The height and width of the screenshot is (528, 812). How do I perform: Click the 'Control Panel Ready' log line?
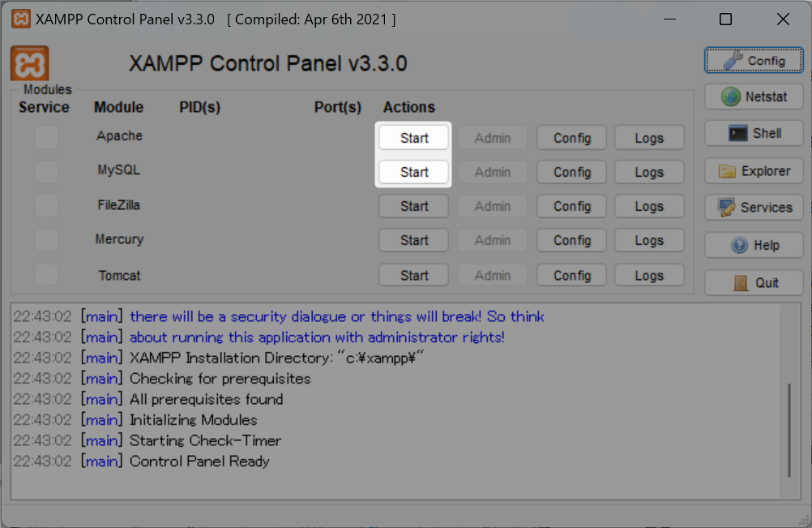[x=199, y=461]
